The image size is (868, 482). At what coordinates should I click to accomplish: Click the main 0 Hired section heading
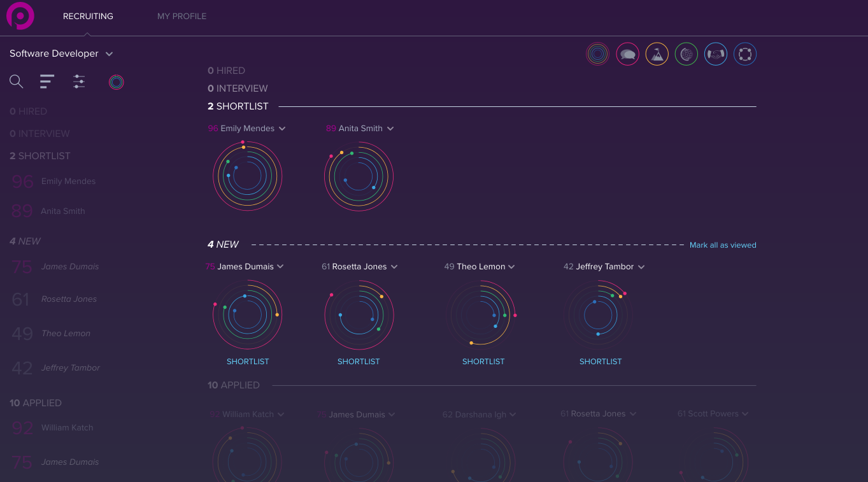point(227,71)
